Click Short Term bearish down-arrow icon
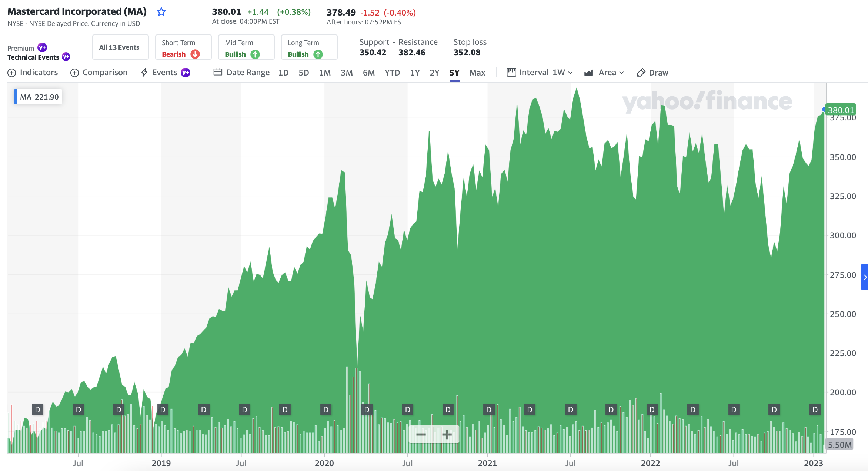Screen dimensions: 868x471 [x=195, y=54]
